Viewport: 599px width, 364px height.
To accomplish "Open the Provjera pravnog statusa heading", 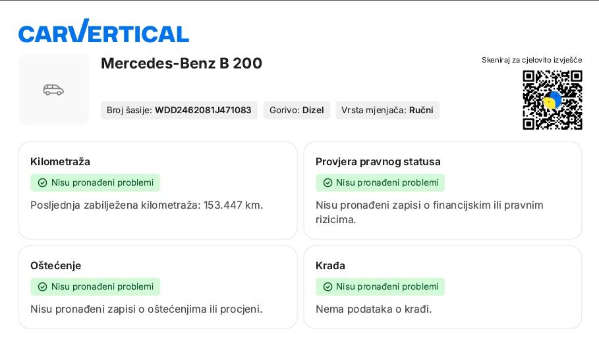I will [378, 162].
